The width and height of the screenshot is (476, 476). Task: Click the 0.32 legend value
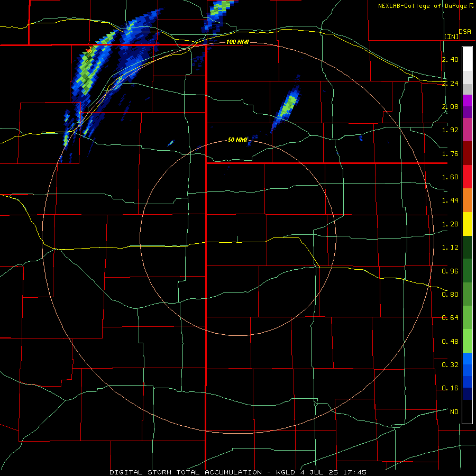tap(450, 364)
